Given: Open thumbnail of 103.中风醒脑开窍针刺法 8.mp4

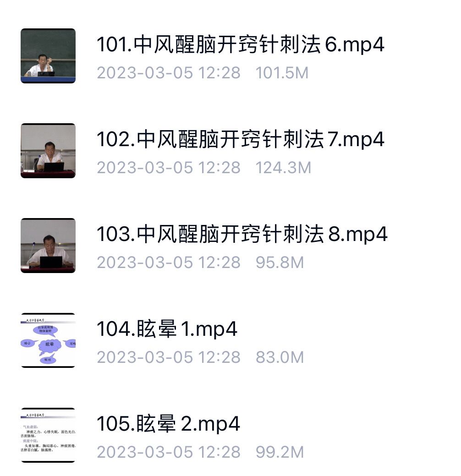Looking at the screenshot, I should click(48, 245).
